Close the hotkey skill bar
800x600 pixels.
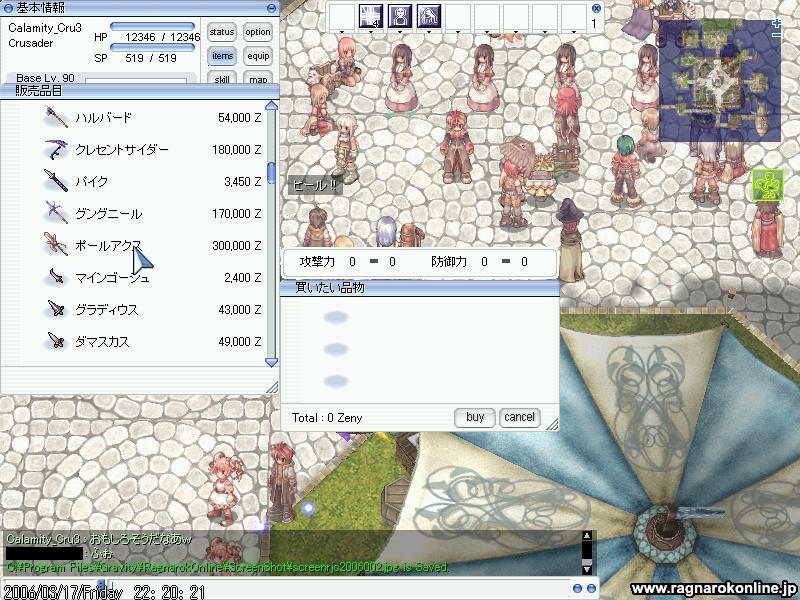point(596,8)
